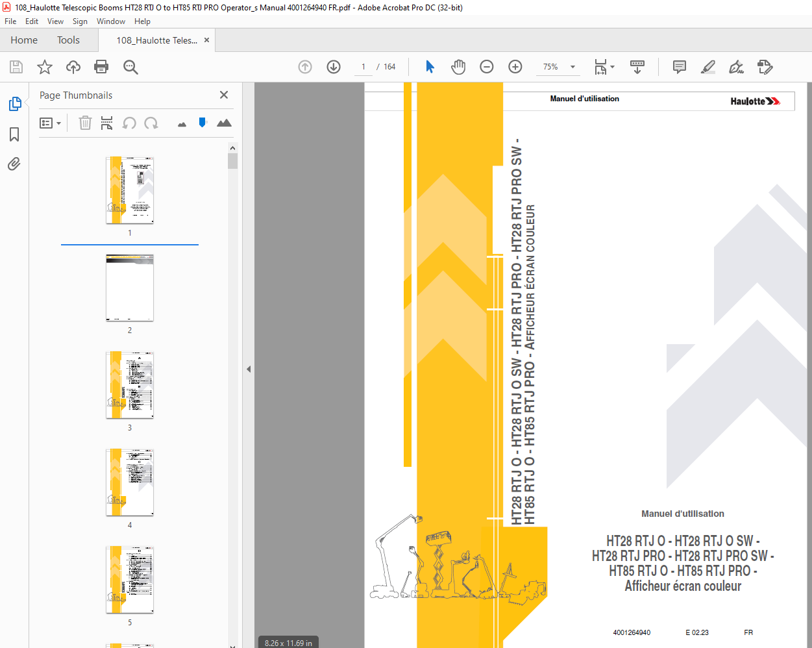The image size is (812, 648).
Task: Go to previous page arrow
Action: [x=305, y=67]
